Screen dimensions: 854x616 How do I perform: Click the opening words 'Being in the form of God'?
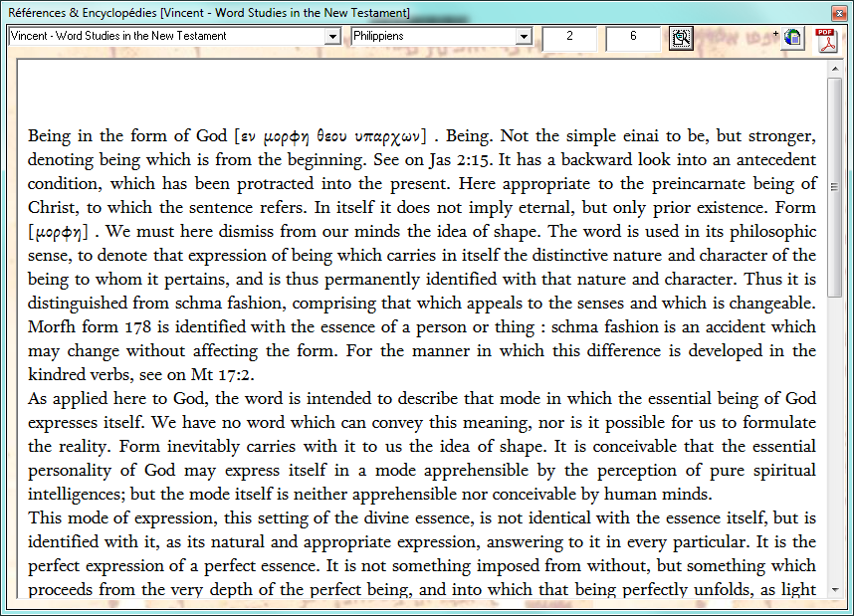pos(126,136)
